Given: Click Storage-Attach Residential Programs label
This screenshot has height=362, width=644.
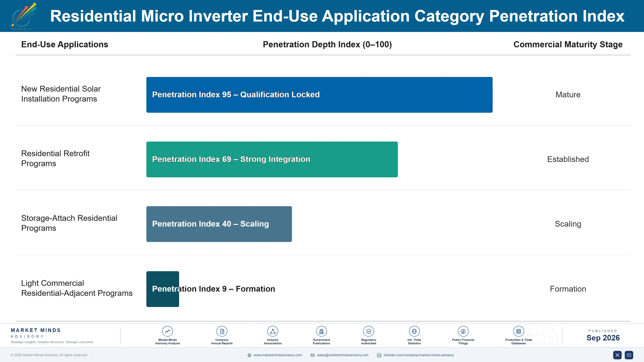Looking at the screenshot, I should click(69, 223).
